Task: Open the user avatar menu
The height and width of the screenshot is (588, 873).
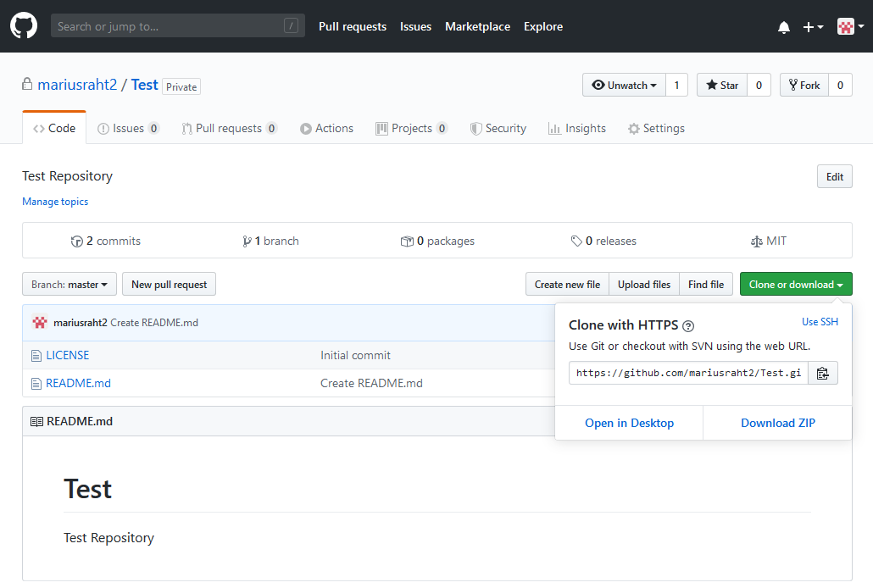Action: [x=851, y=26]
